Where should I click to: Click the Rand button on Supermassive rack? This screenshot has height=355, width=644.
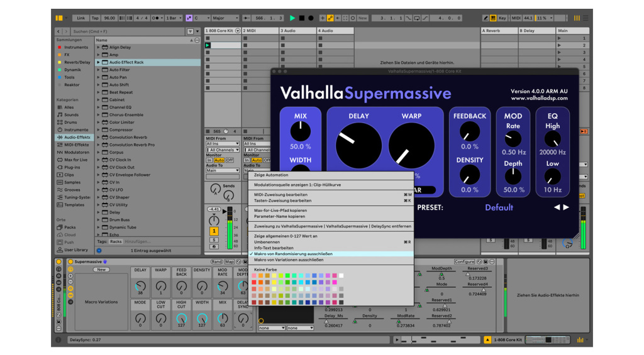pyautogui.click(x=216, y=261)
